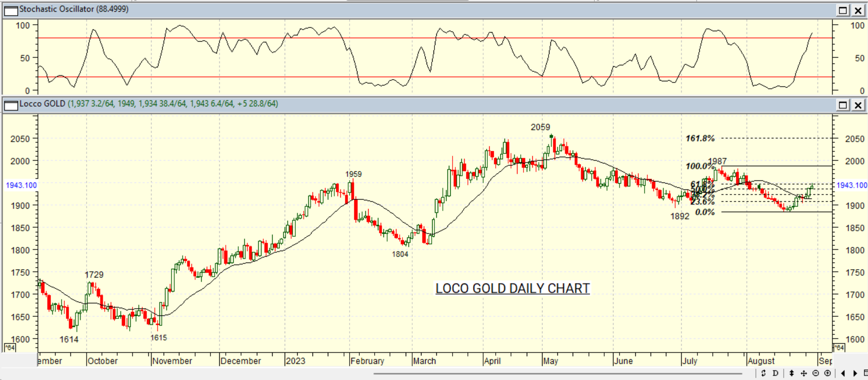
Task: Click the horizontal chart scrollbar at the bottom
Action: (x=558, y=373)
